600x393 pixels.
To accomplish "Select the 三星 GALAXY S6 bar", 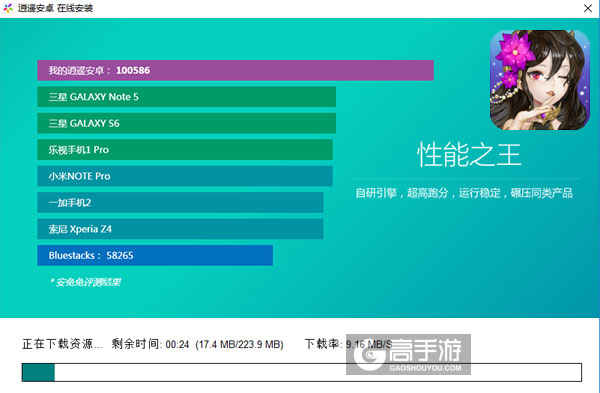I will click(186, 123).
